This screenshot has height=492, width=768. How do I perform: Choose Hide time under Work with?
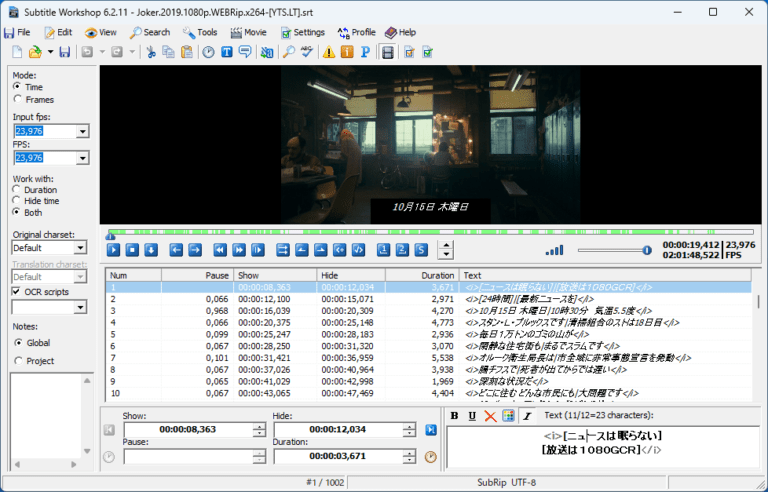point(17,201)
